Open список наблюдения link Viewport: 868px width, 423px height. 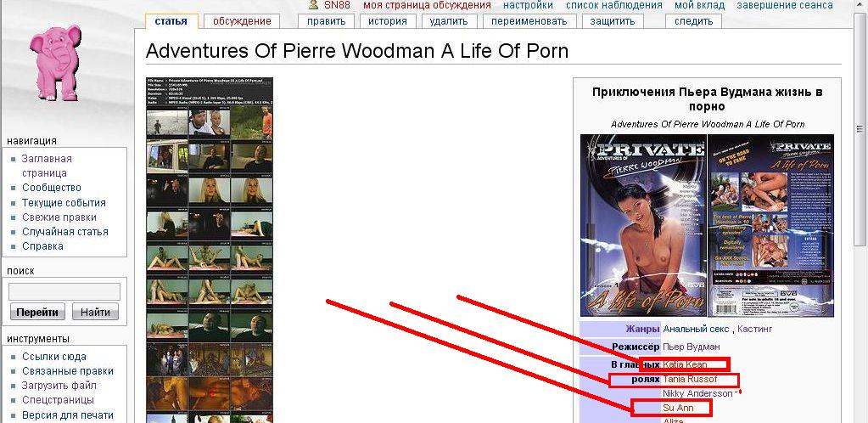coord(614,5)
